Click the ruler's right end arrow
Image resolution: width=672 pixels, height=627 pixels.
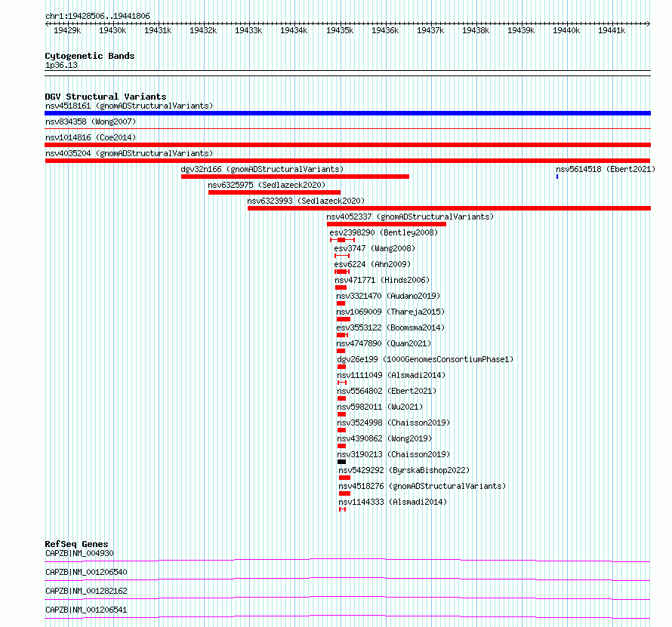pyautogui.click(x=649, y=24)
